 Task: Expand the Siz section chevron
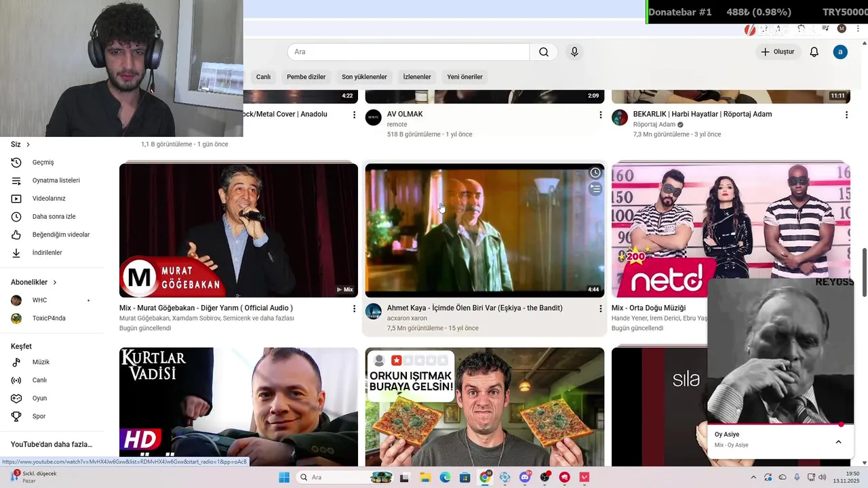[x=28, y=144]
